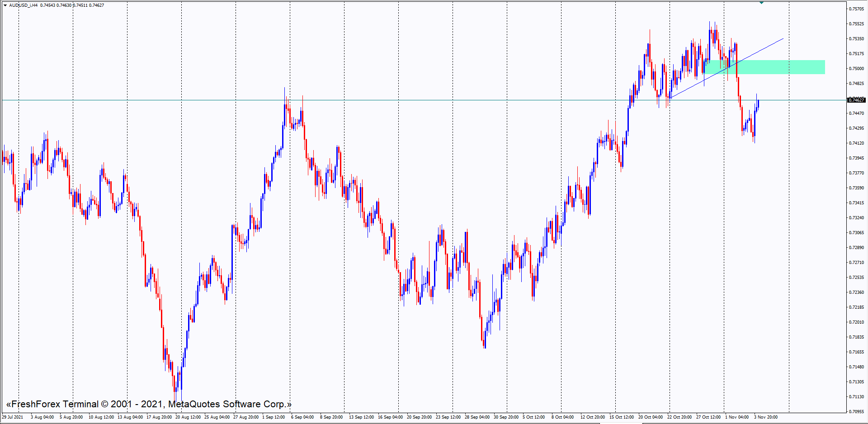The height and width of the screenshot is (424, 868).
Task: Click the 0.70955 bottom price scale label
Action: (856, 412)
